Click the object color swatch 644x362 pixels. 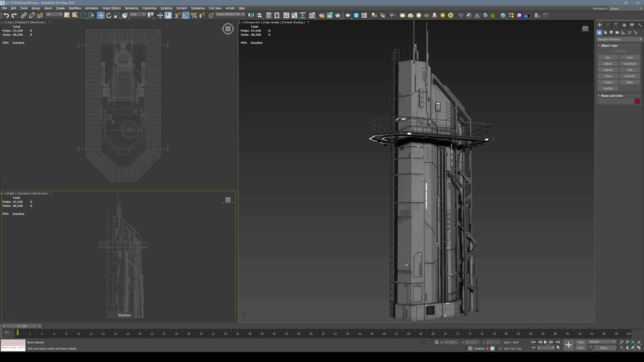coord(637,101)
